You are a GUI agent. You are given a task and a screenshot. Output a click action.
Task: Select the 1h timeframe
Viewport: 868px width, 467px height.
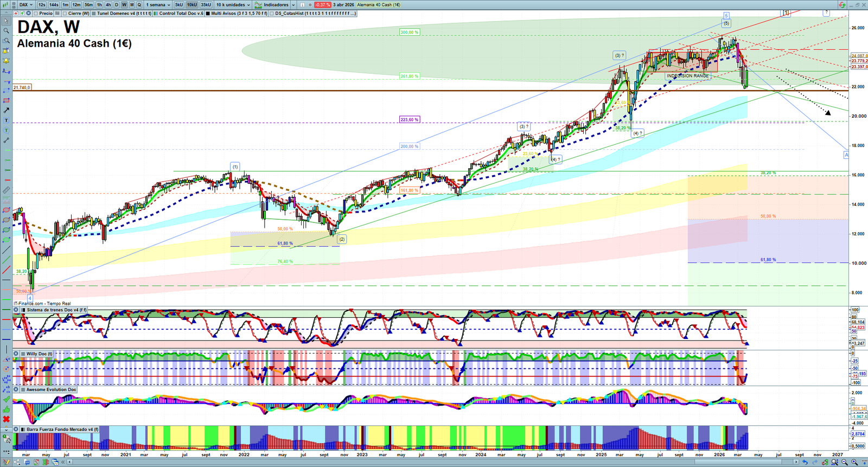tap(99, 5)
